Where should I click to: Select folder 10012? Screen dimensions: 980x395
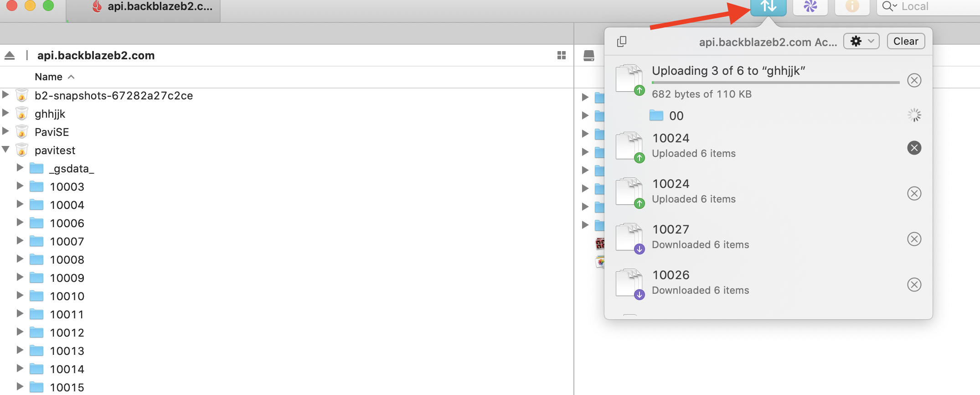click(67, 333)
